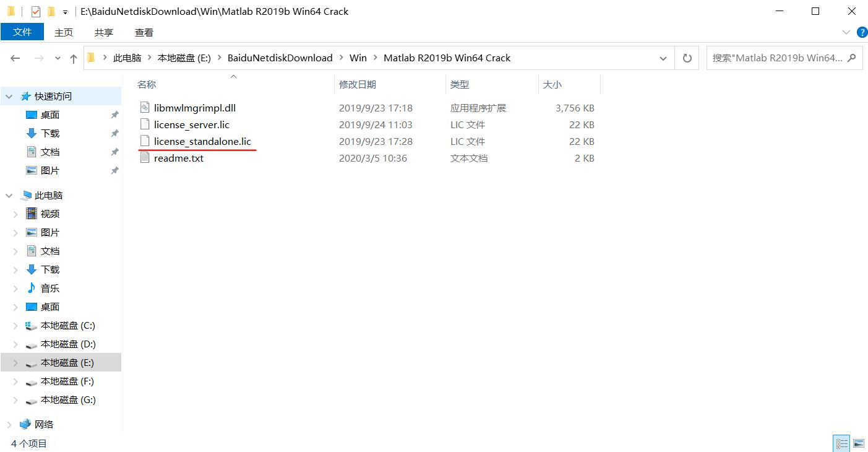Click 本地磁盘 (E:) in the address breadcrumb
868x452 pixels.
click(184, 58)
